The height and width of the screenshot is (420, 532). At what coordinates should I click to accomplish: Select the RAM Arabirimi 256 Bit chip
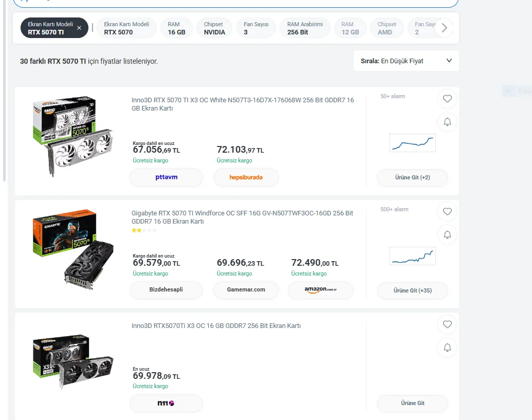coord(305,28)
